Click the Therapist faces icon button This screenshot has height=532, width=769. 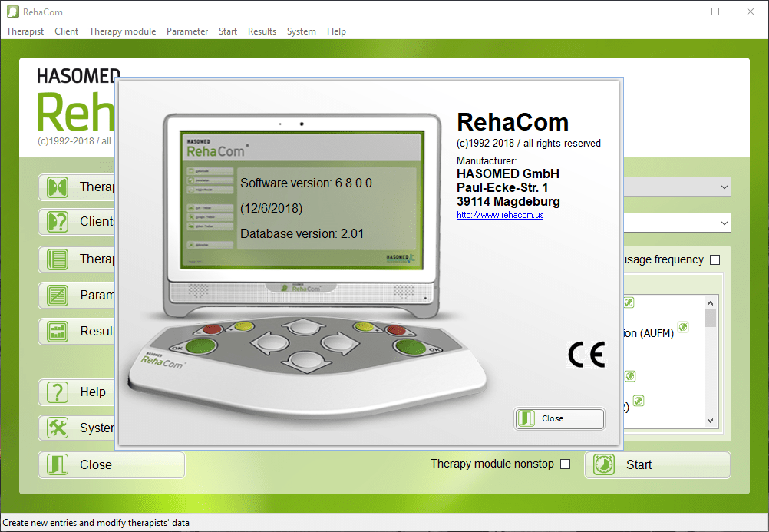(58, 187)
